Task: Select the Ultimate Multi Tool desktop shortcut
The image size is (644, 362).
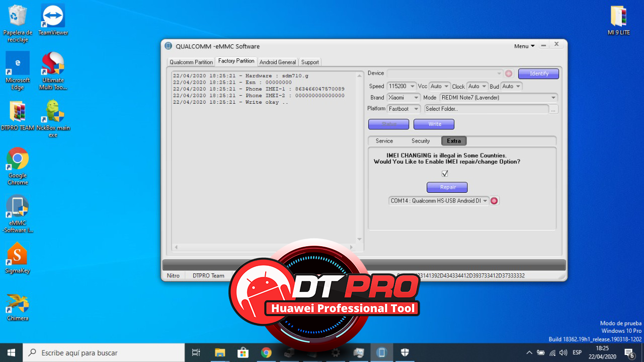Action: coord(53,71)
